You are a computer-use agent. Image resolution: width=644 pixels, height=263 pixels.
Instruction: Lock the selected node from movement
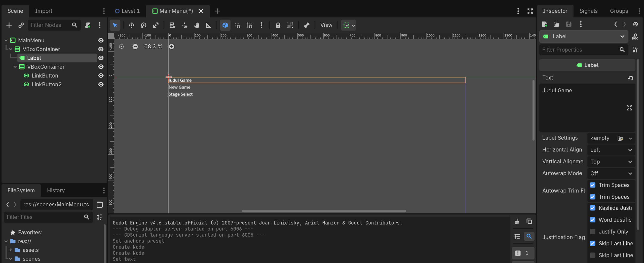[x=278, y=25]
